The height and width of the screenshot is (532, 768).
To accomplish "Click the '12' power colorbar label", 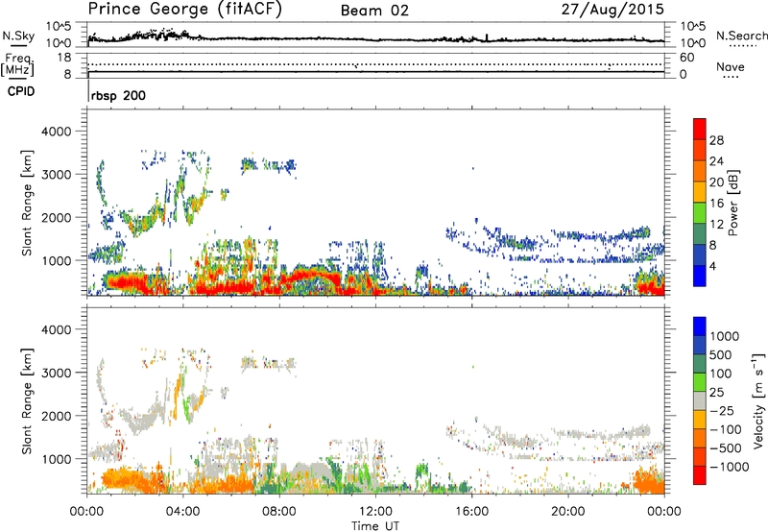I will 716,225.
